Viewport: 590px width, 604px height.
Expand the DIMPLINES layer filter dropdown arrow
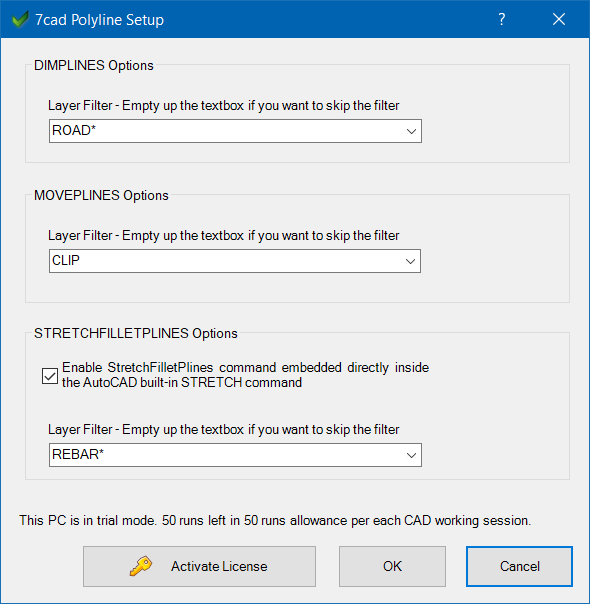coord(411,131)
